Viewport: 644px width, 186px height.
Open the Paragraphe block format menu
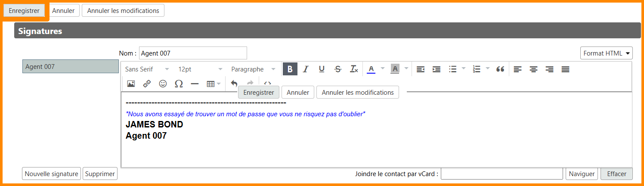[x=253, y=69]
